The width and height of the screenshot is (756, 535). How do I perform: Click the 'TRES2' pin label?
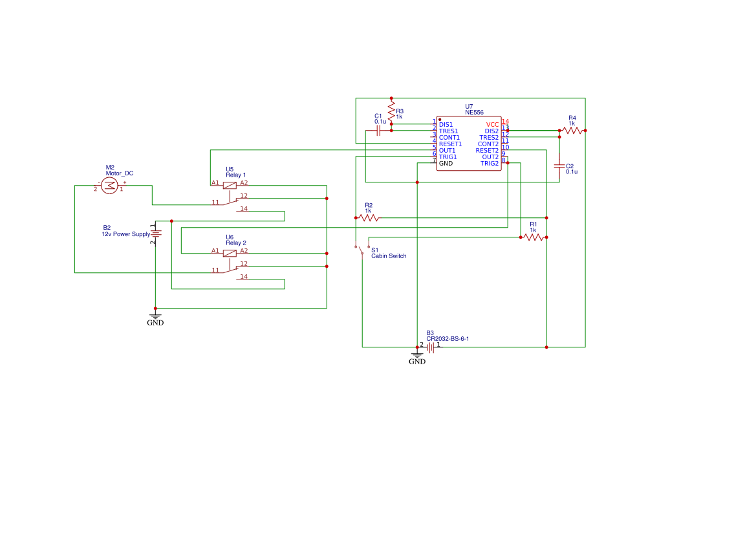489,138
